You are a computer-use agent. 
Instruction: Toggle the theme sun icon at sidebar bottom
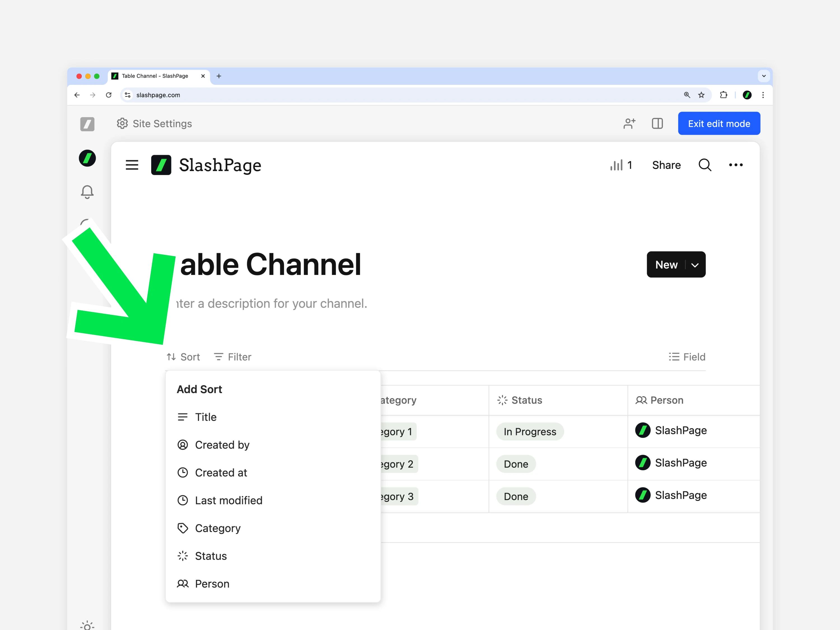[87, 626]
